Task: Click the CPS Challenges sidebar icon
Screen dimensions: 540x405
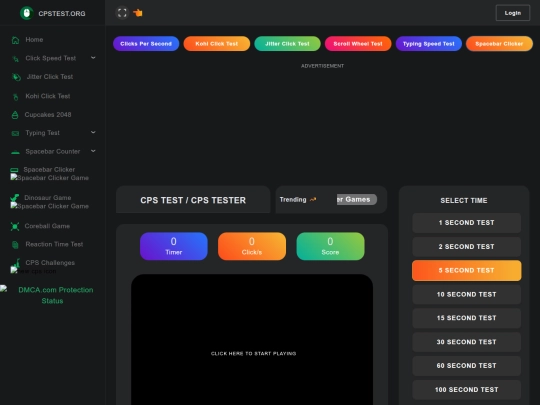Action: coord(16,263)
